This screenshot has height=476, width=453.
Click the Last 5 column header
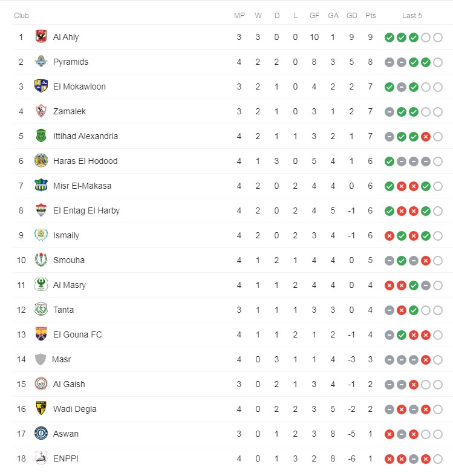tap(412, 15)
